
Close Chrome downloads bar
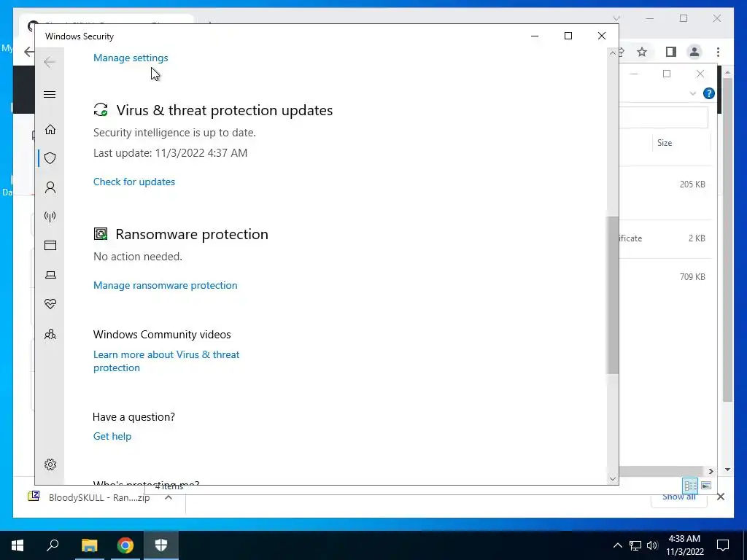(x=721, y=497)
